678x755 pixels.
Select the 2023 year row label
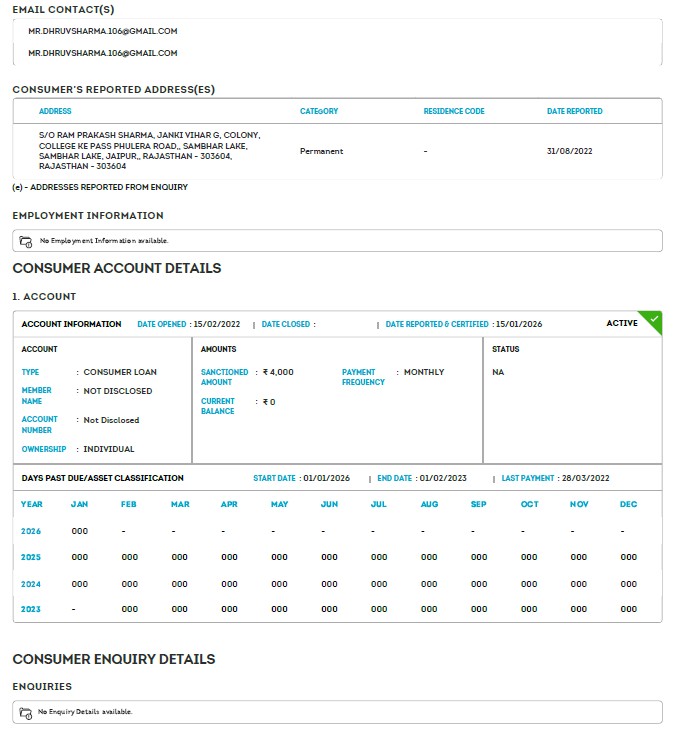pos(32,609)
